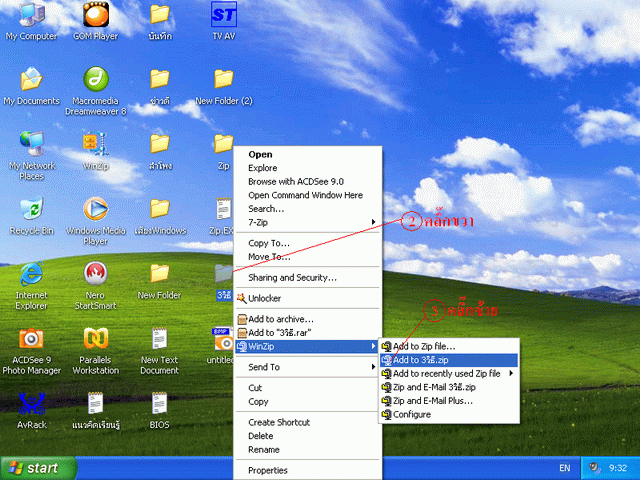Select the New Folder desktop icon
The width and height of the screenshot is (640, 480).
(x=159, y=281)
